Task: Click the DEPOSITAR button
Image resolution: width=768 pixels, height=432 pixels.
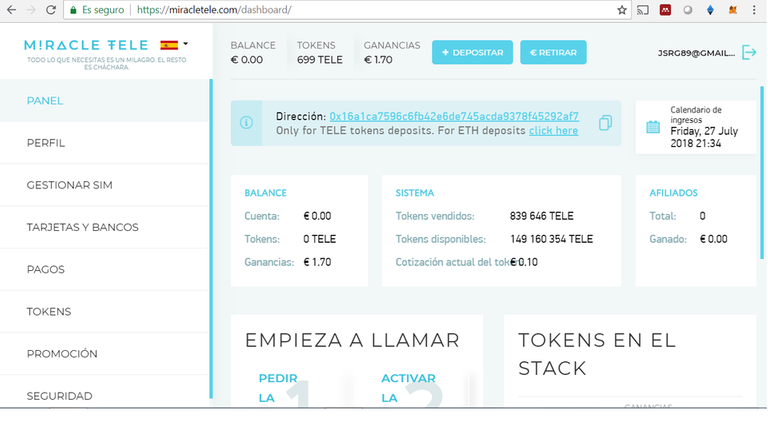Action: (x=472, y=52)
